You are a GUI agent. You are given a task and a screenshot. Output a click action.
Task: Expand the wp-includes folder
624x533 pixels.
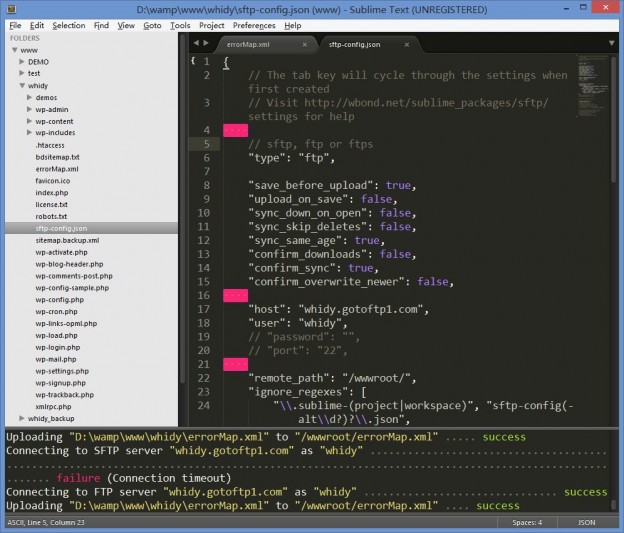pos(29,133)
